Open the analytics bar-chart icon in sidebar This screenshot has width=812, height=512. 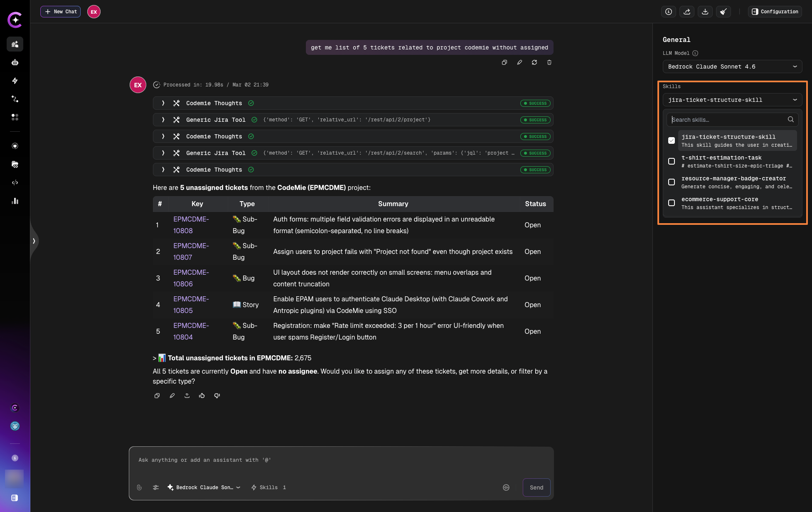(15, 201)
